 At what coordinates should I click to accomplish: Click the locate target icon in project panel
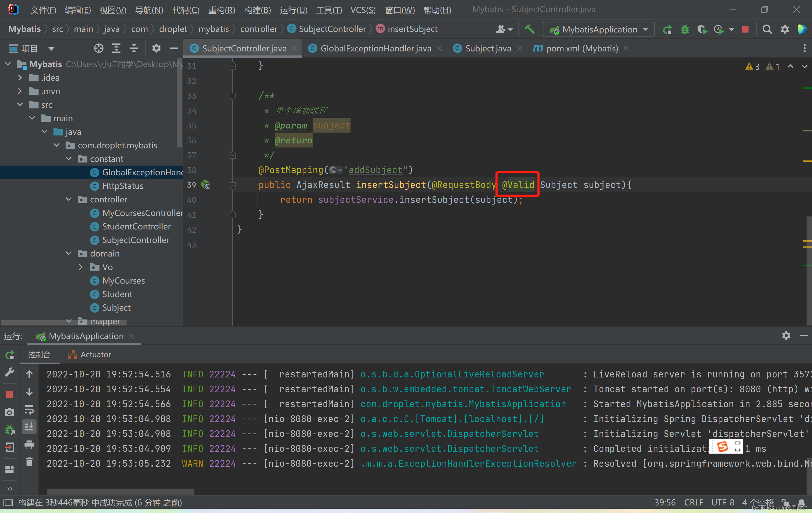tap(99, 48)
